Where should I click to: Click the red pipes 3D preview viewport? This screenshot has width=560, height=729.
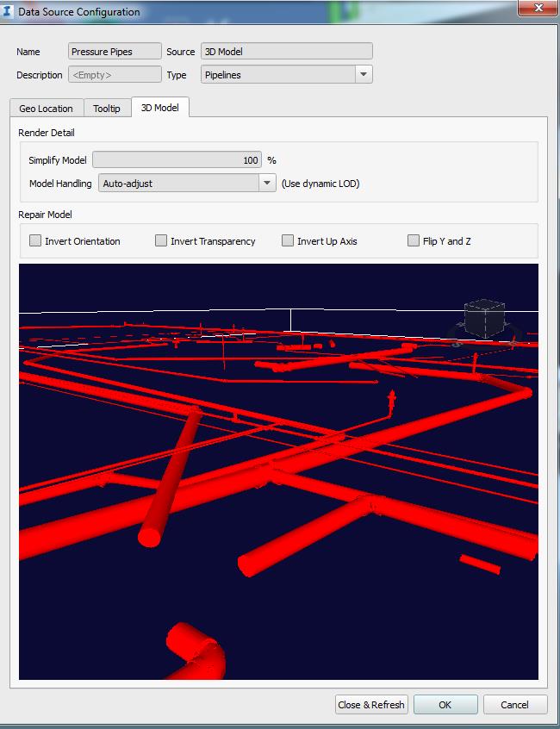pyautogui.click(x=278, y=471)
